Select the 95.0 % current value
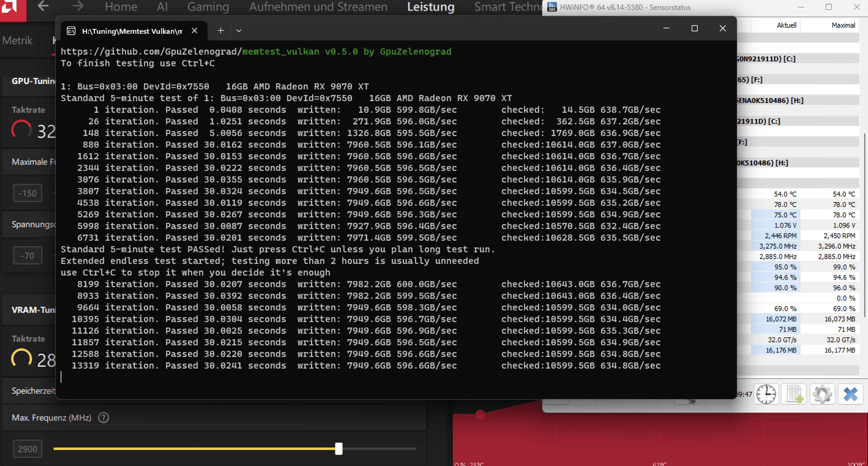 785,267
